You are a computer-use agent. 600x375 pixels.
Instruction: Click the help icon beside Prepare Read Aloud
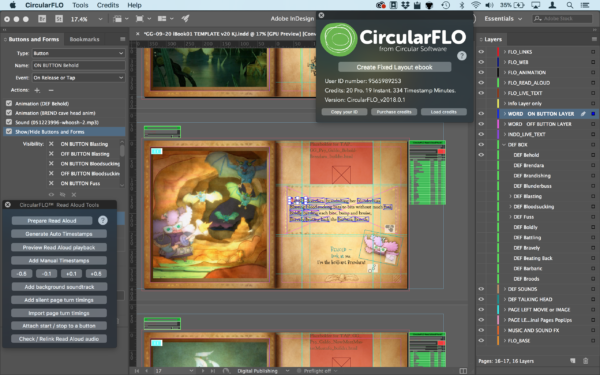tap(103, 220)
